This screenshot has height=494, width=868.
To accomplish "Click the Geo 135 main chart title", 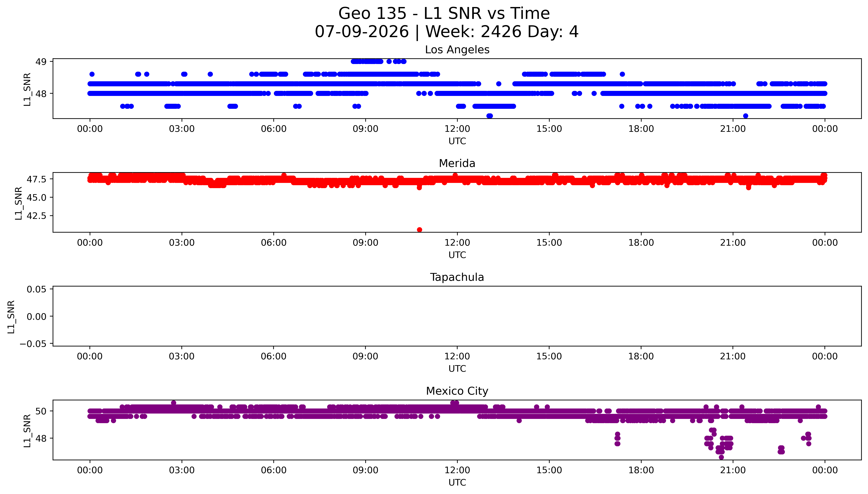I will (x=444, y=14).
